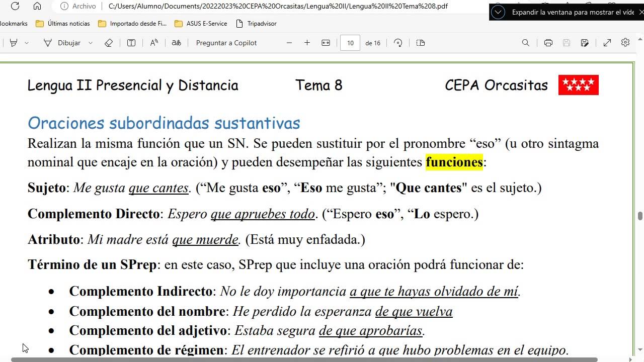Go to the browser home page
This screenshot has height=362, width=644.
pyautogui.click(x=37, y=6)
